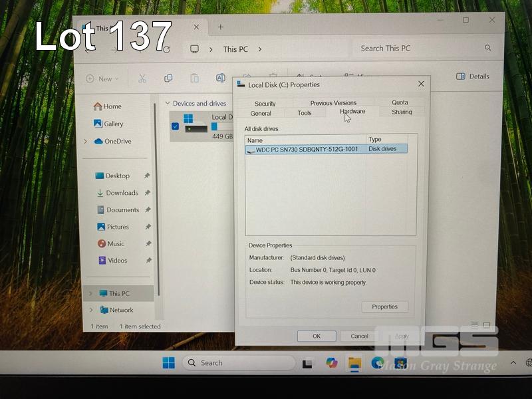The height and width of the screenshot is (399, 532).
Task: Open Home in Explorer sidebar
Action: point(107,106)
